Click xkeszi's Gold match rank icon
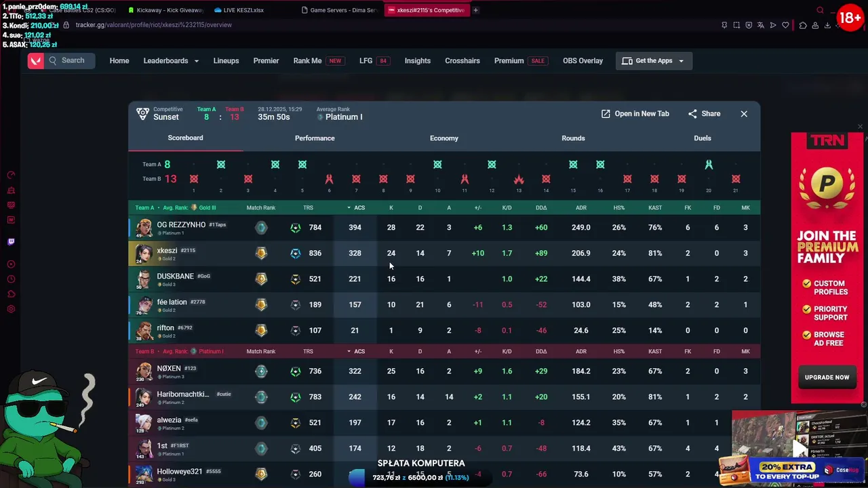 point(261,253)
